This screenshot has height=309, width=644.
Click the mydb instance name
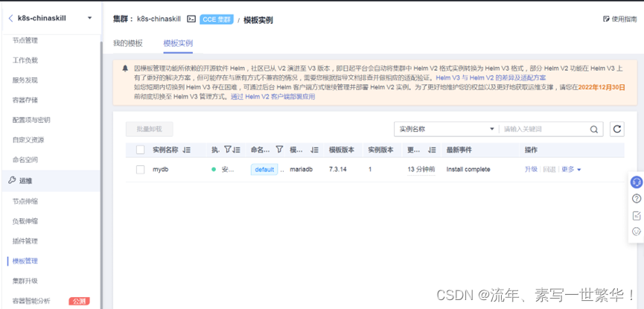click(x=161, y=169)
